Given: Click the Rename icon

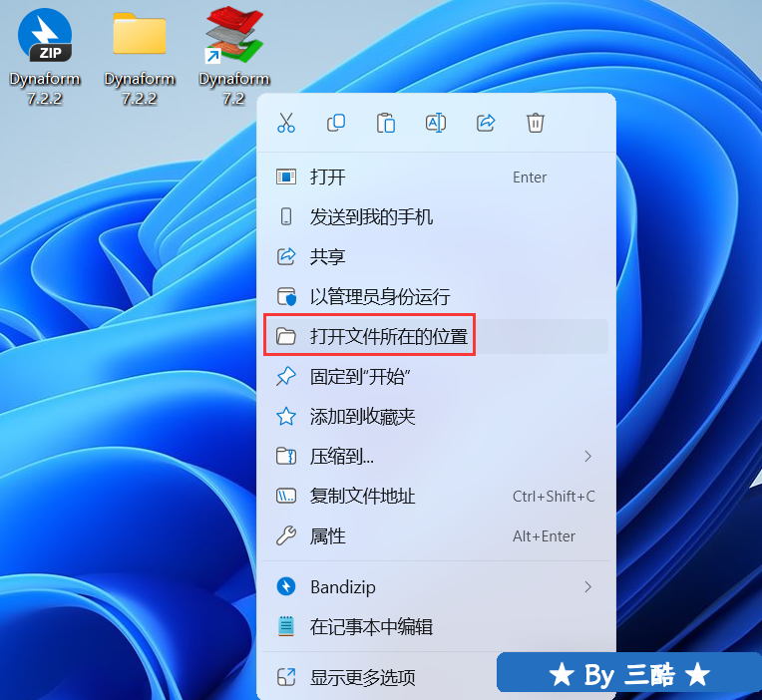Looking at the screenshot, I should pyautogui.click(x=436, y=123).
